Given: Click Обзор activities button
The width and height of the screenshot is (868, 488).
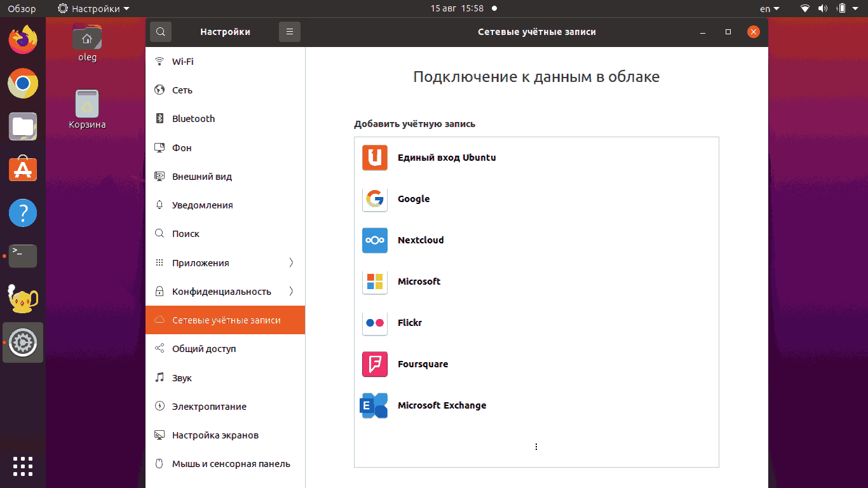Looking at the screenshot, I should (22, 9).
